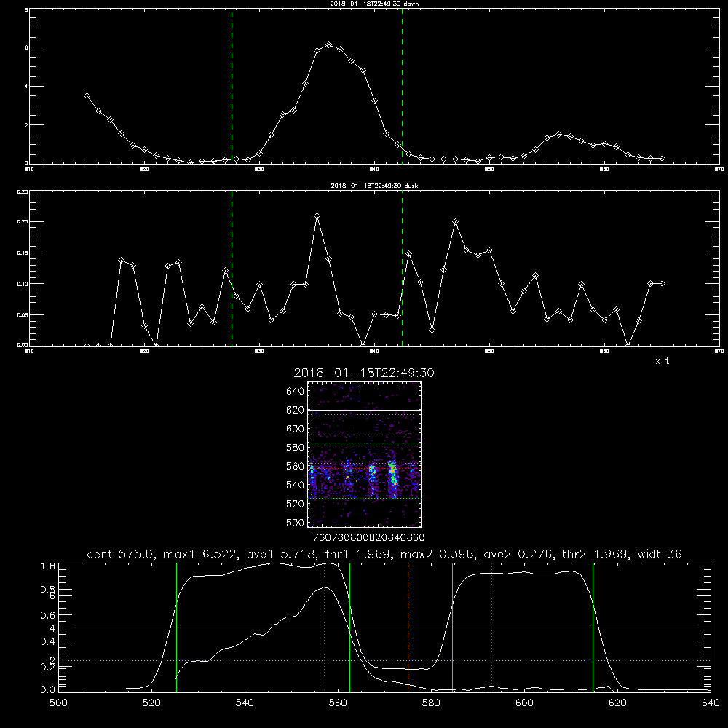Viewport: 728px width, 728px height.
Task: Click the left green dashed line in dawn plot
Action: [232, 86]
